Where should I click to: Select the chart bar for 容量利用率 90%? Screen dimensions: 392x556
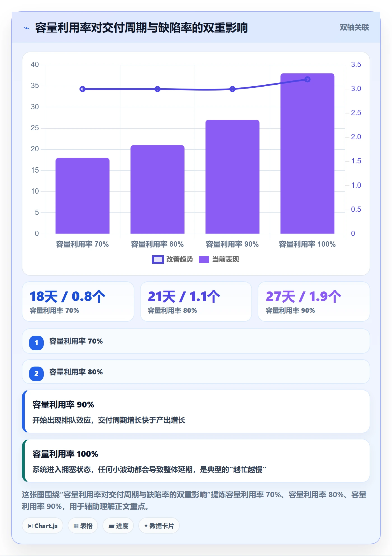pyautogui.click(x=232, y=177)
